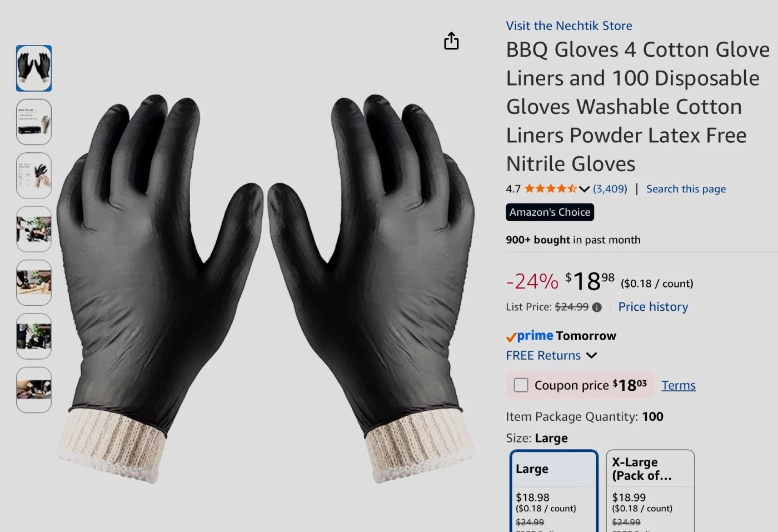The image size is (778, 532).
Task: Select the first gloves thumbnail
Action: tap(34, 68)
